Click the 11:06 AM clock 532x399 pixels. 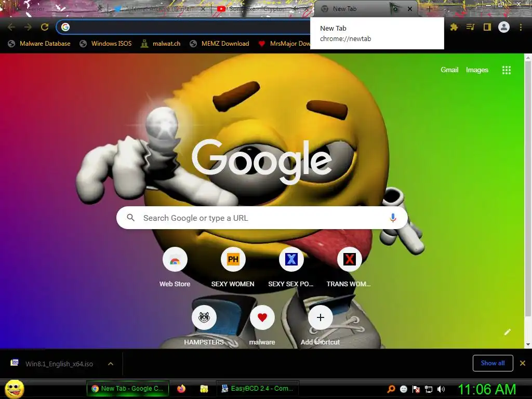[487, 389]
